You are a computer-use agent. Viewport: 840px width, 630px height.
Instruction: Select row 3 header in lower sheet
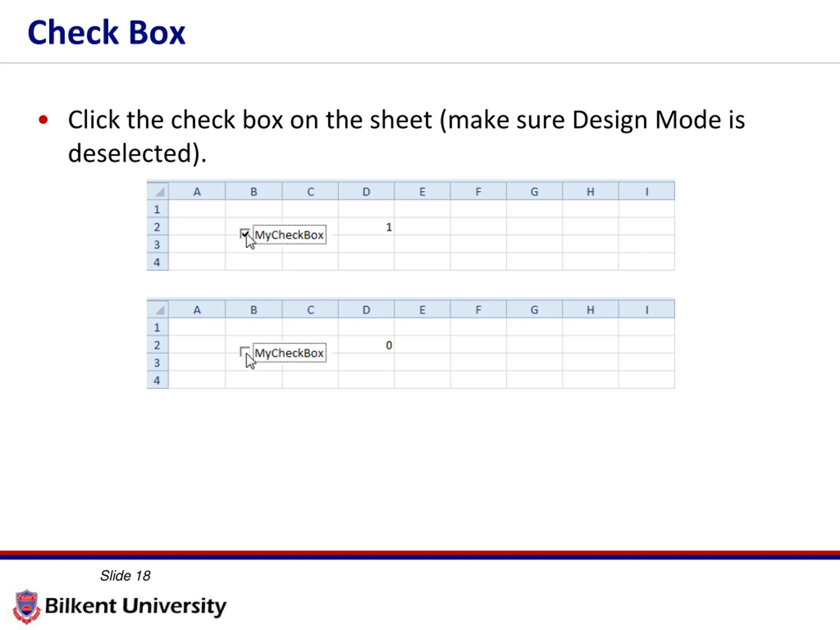click(x=157, y=362)
